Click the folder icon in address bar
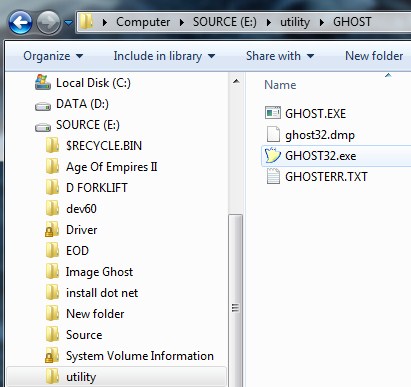The image size is (411, 387). click(87, 22)
